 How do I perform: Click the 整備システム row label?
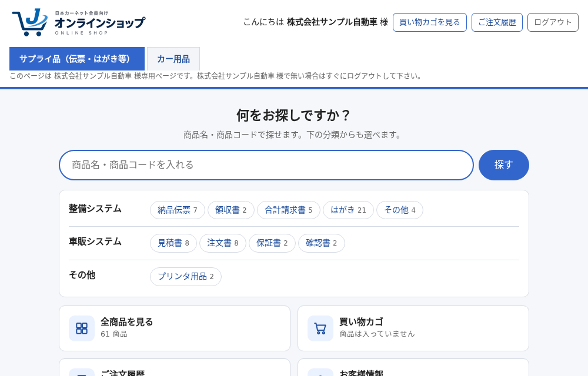(95, 209)
